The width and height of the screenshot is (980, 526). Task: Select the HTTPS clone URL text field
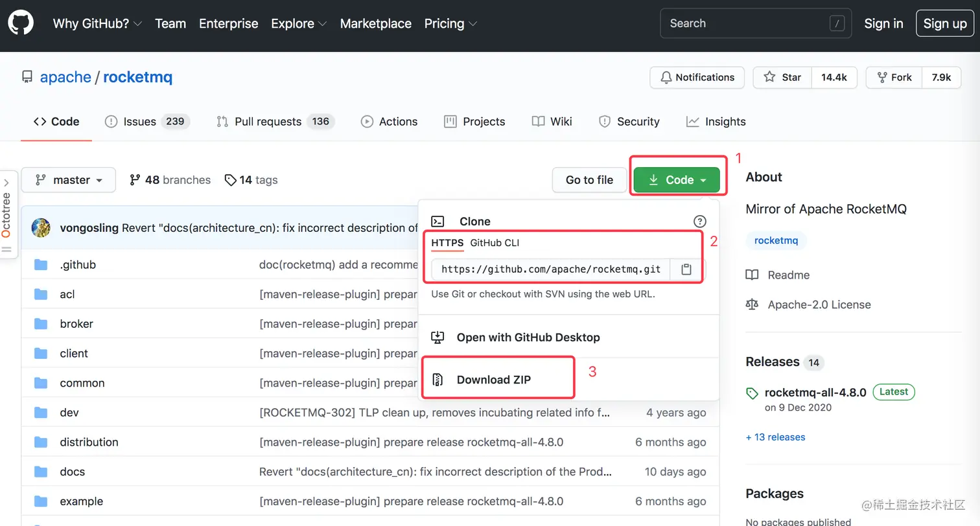pos(551,269)
